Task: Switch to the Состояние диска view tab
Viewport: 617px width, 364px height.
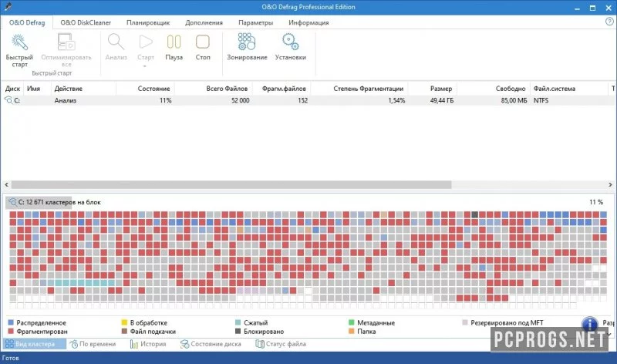Action: (211, 344)
